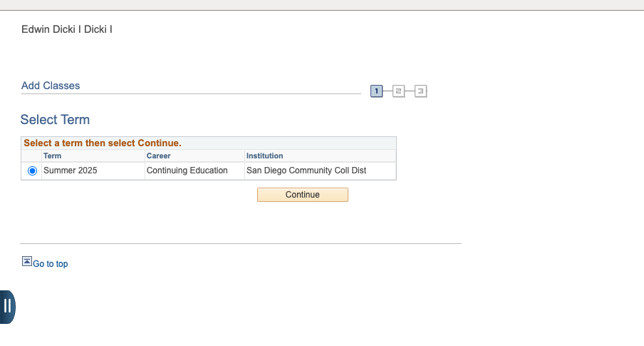Click the Go to top arrow icon
This screenshot has width=644, height=346.
click(x=26, y=261)
